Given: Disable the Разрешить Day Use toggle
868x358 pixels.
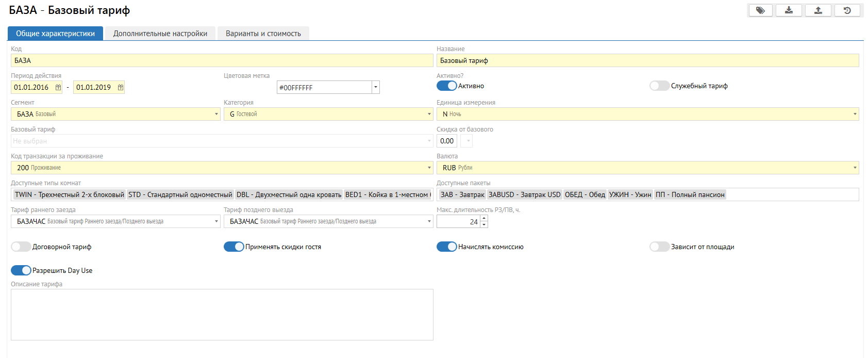Looking at the screenshot, I should coord(21,270).
